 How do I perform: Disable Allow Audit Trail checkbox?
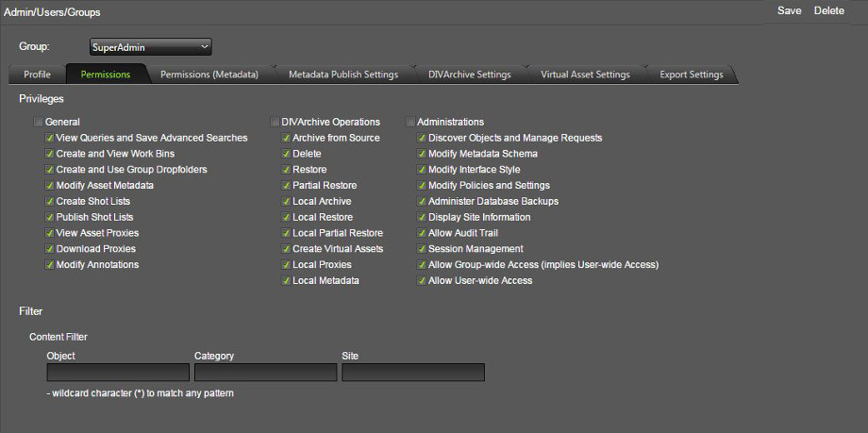[422, 233]
